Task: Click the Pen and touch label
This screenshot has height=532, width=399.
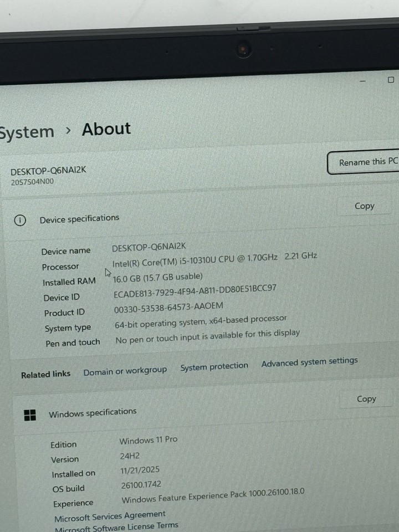Action: pyautogui.click(x=73, y=343)
